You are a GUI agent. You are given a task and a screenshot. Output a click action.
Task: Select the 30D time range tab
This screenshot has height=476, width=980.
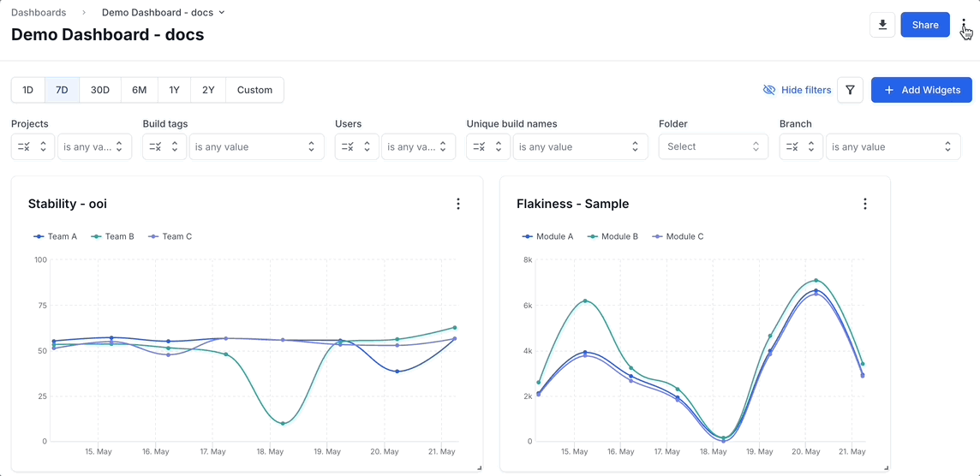click(100, 90)
